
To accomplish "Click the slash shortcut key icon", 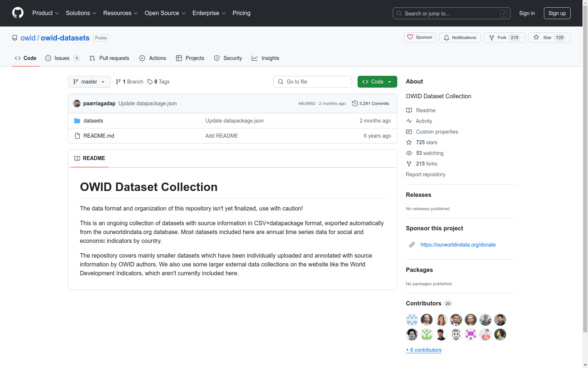I will [x=504, y=13].
